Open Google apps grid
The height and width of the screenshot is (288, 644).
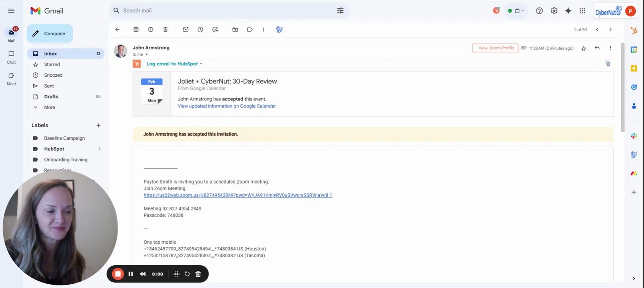tap(582, 11)
